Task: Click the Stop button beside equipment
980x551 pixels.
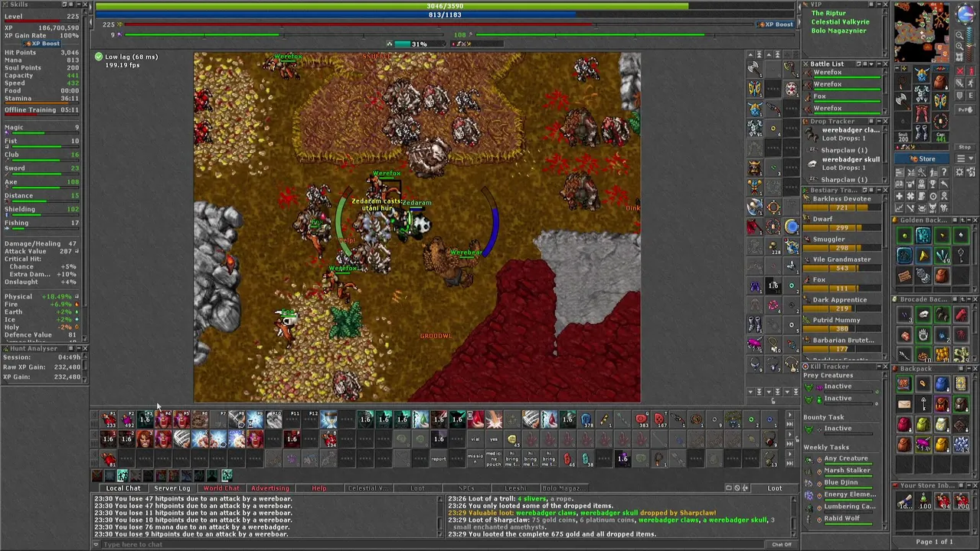Action: 965,147
